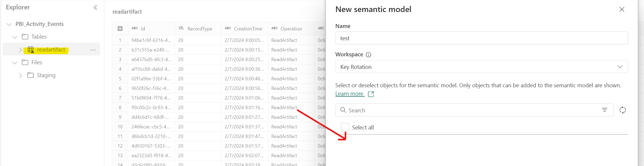Click the Name input field containing test
This screenshot has width=644, height=166.
point(482,38)
